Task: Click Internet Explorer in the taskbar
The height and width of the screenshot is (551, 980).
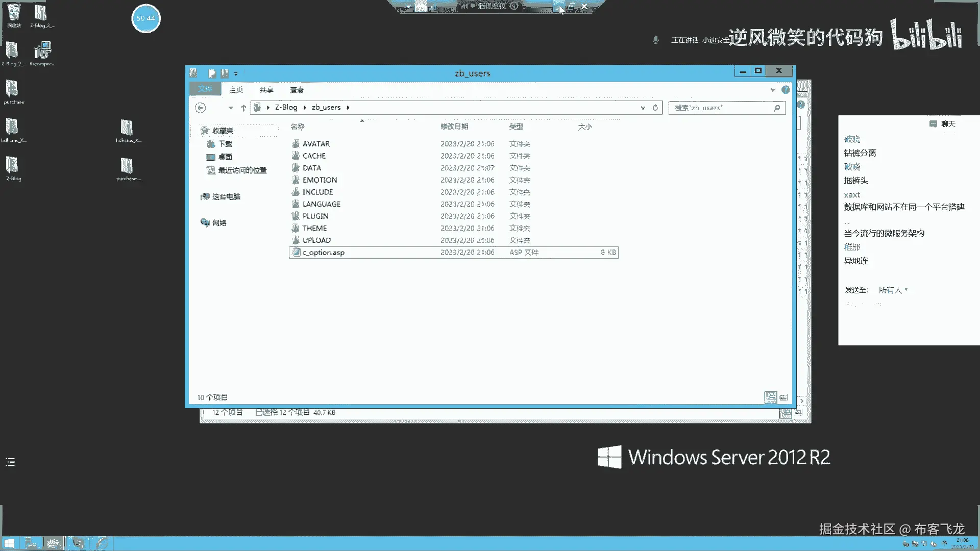Action: tap(102, 543)
